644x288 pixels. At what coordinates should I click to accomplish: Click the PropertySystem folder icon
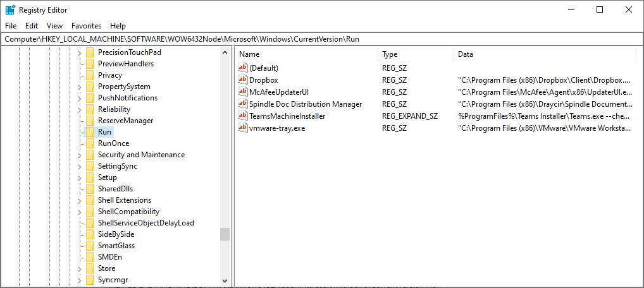pyautogui.click(x=90, y=87)
